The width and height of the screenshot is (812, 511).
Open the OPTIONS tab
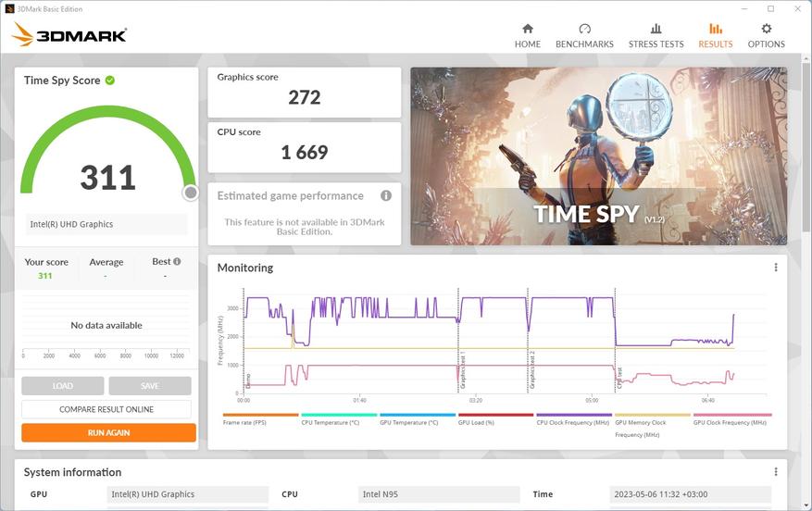(766, 36)
